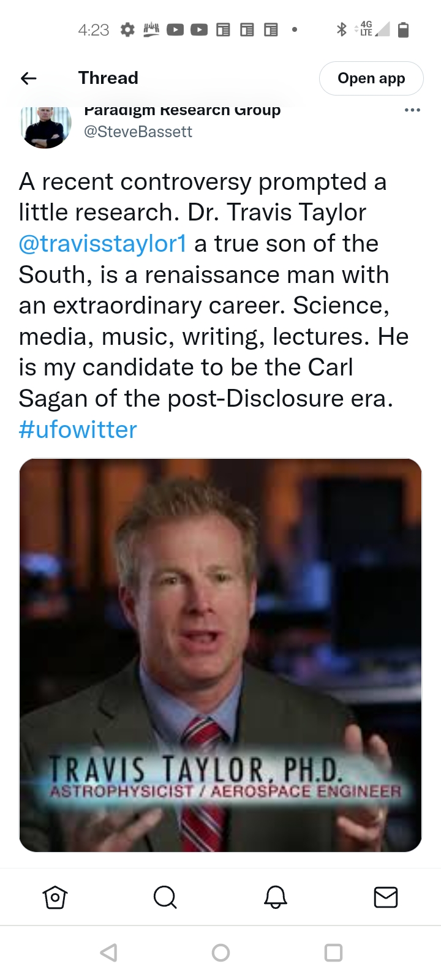Viewport: 441px width, 980px height.
Task: Go to the Home tab icon
Action: pos(55,897)
